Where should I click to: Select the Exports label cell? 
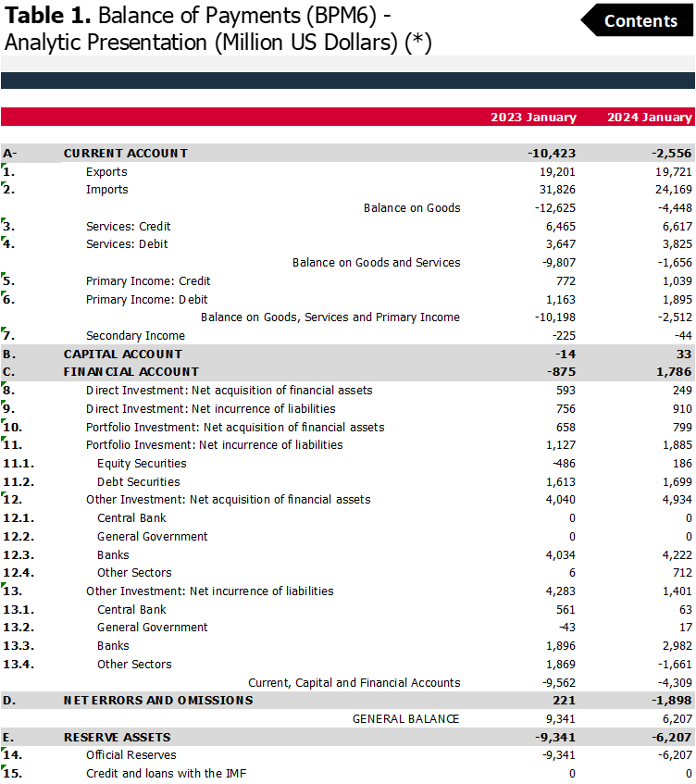coord(106,172)
